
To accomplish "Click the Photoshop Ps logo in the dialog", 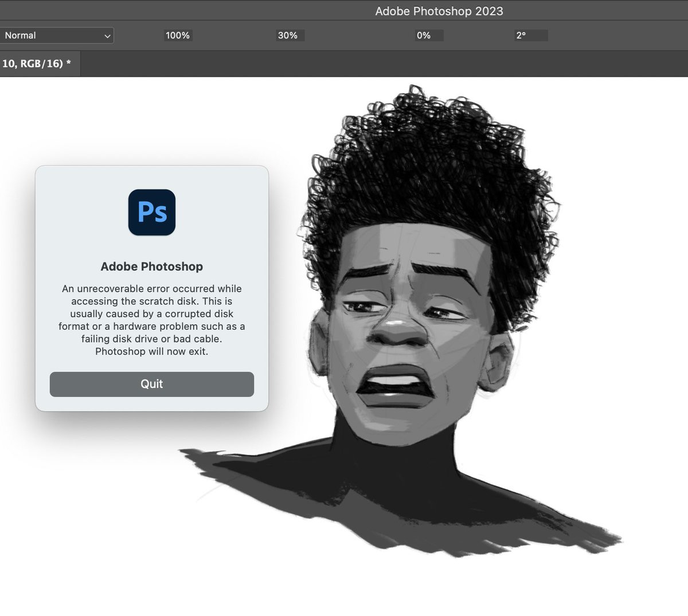I will (x=151, y=211).
